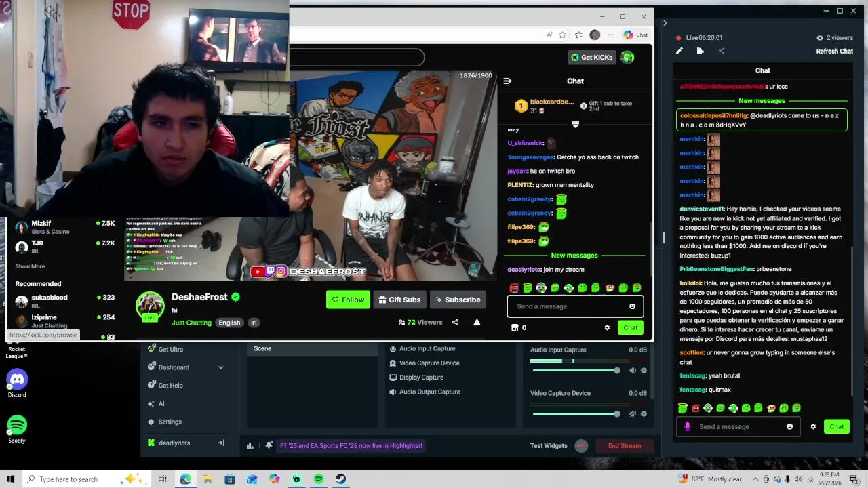Viewport: 868px width, 488px height.
Task: Open Izlprime recommended channel
Action: tap(64, 321)
